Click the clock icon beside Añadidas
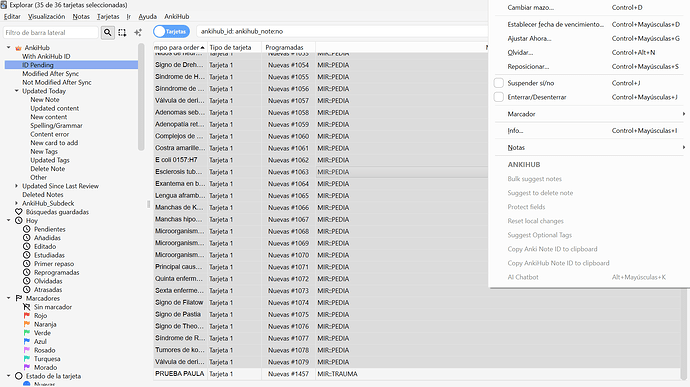This screenshot has width=690, height=387. (x=27, y=238)
